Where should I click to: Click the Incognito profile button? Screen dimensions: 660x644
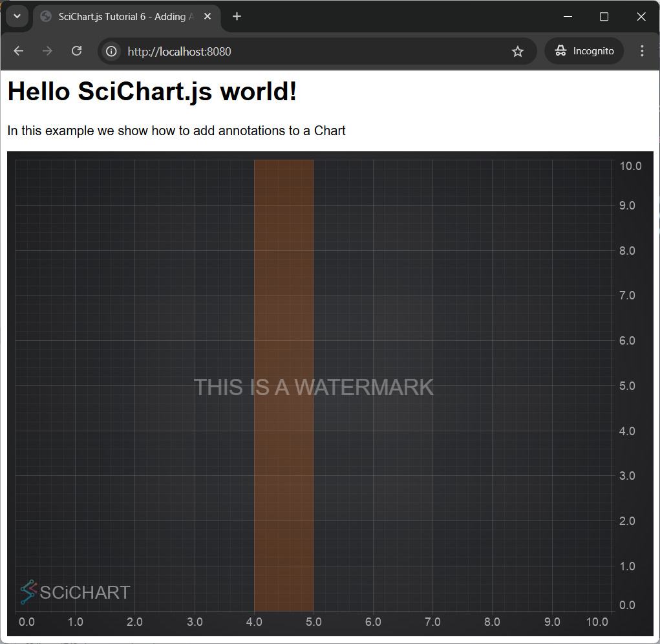(x=584, y=51)
